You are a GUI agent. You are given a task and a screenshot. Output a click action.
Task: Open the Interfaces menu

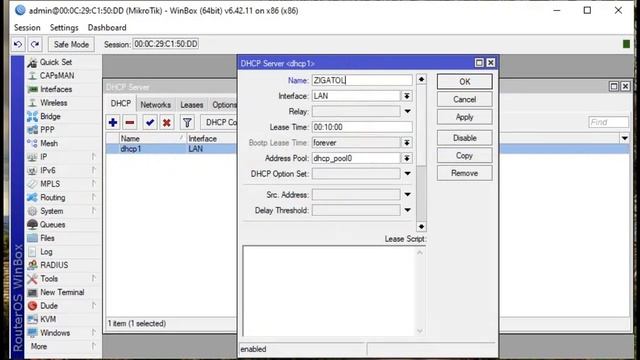56,89
